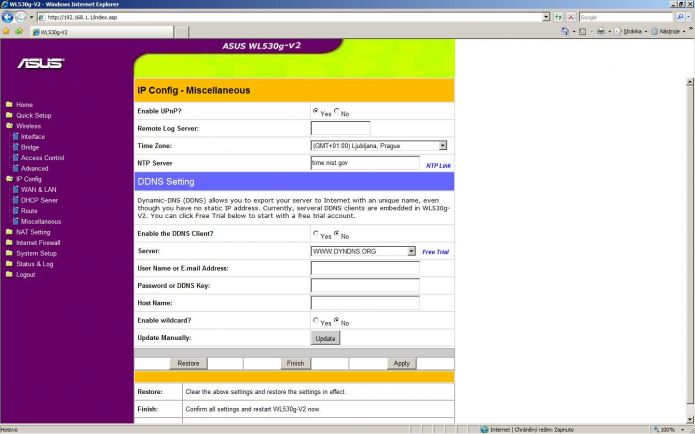The width and height of the screenshot is (695, 434).
Task: Click the System Setup folder icon
Action: click(x=9, y=253)
